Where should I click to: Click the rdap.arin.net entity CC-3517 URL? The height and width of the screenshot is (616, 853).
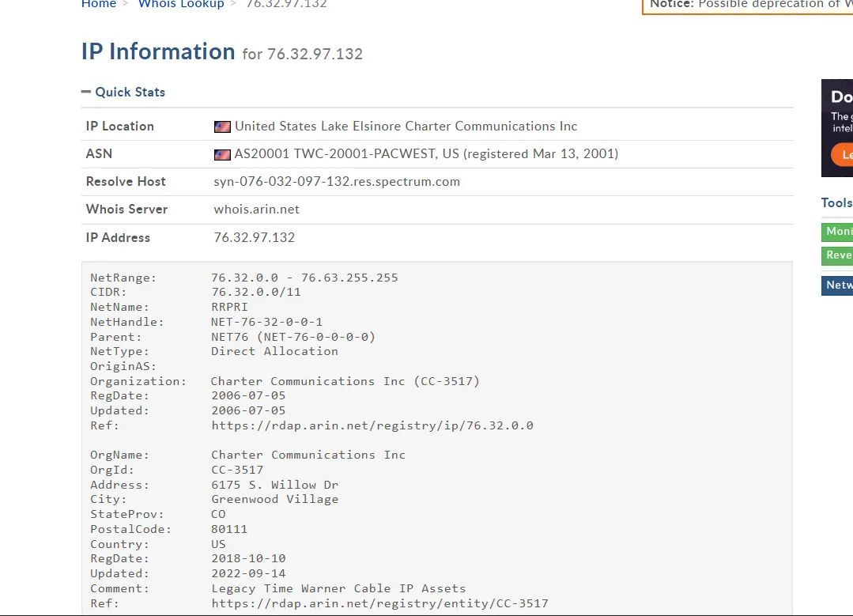point(379,603)
